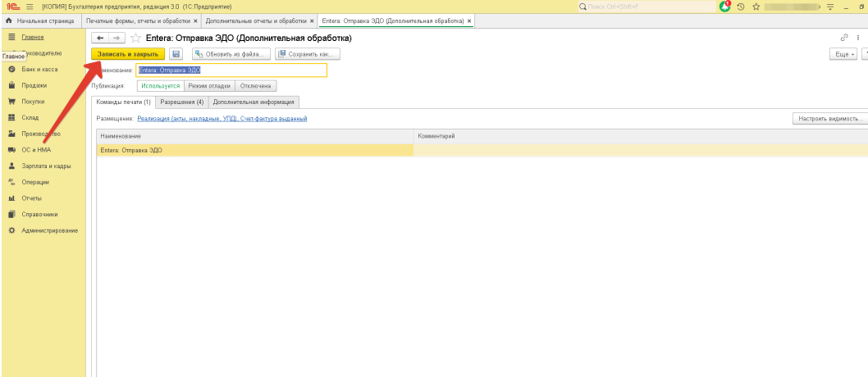This screenshot has width=868, height=377.
Task: Click the Производство factory icon
Action: point(11,134)
